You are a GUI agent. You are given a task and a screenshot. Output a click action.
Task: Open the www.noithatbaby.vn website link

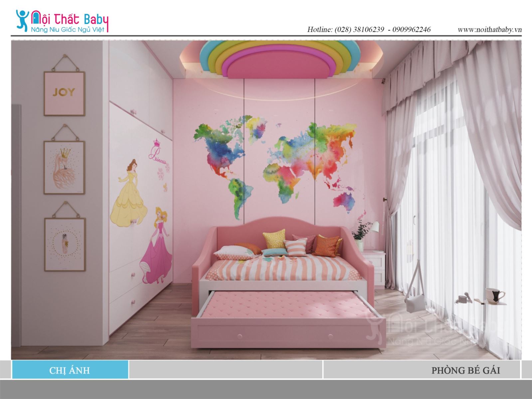click(490, 30)
